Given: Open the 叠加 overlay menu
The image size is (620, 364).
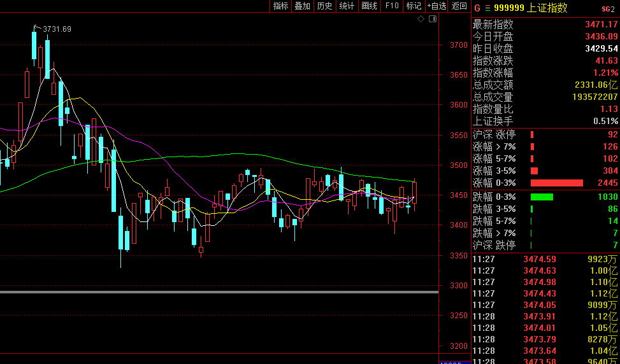Looking at the screenshot, I should click(303, 6).
